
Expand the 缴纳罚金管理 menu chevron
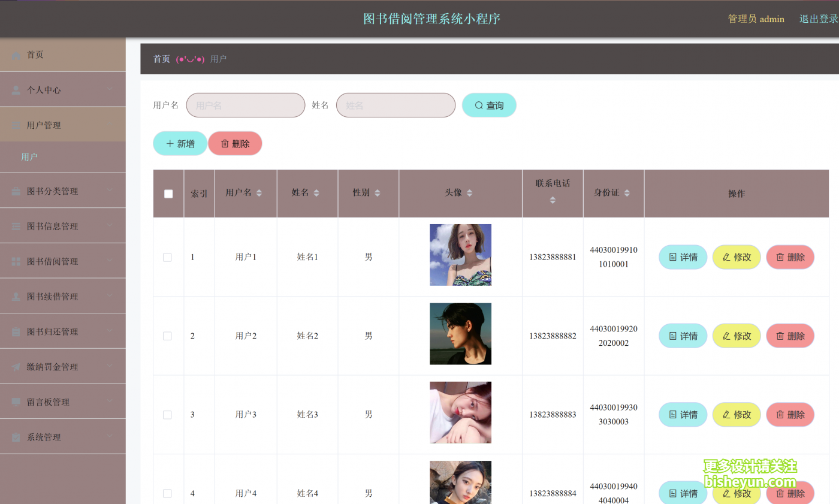pyautogui.click(x=110, y=366)
